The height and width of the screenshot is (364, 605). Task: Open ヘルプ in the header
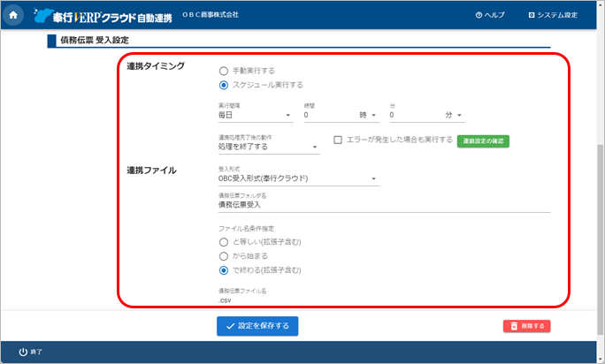coord(490,15)
